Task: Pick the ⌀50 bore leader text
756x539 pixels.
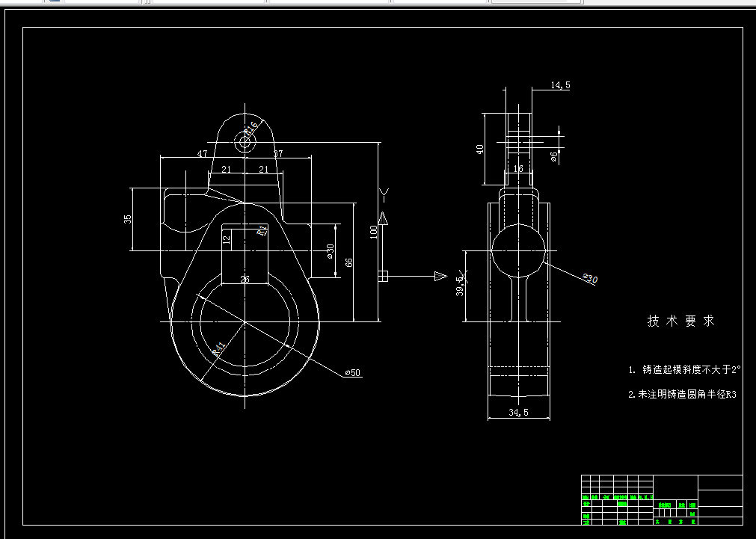Action: pyautogui.click(x=353, y=373)
